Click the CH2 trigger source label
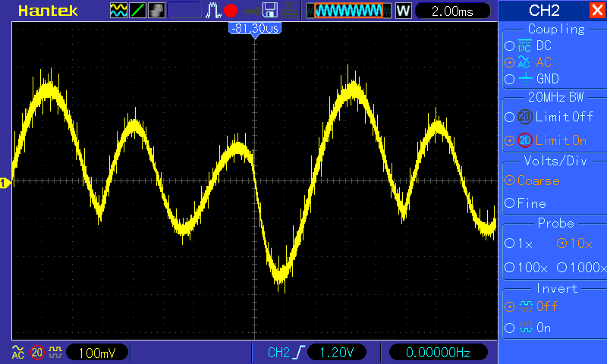This screenshot has height=364, width=607. point(278,353)
